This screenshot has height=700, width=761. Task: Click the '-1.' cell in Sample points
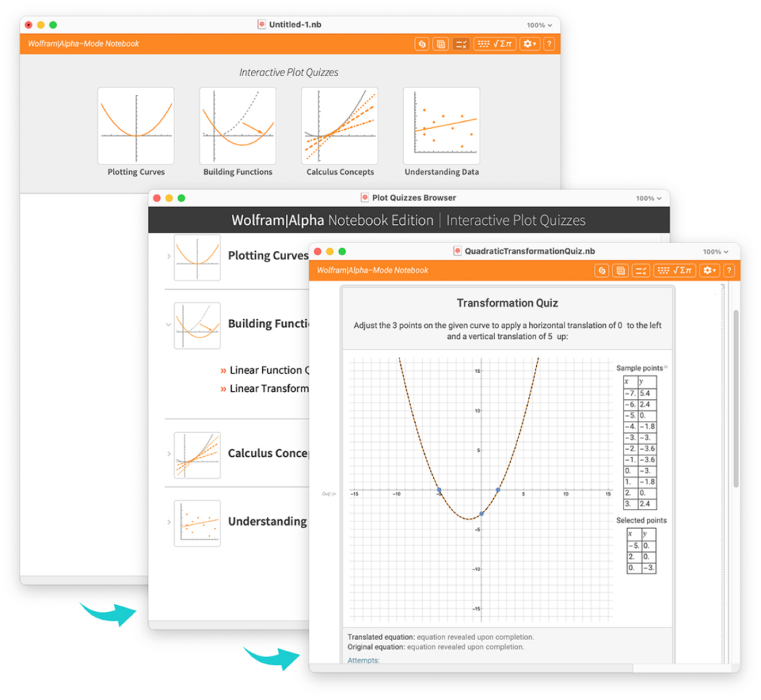tap(631, 460)
